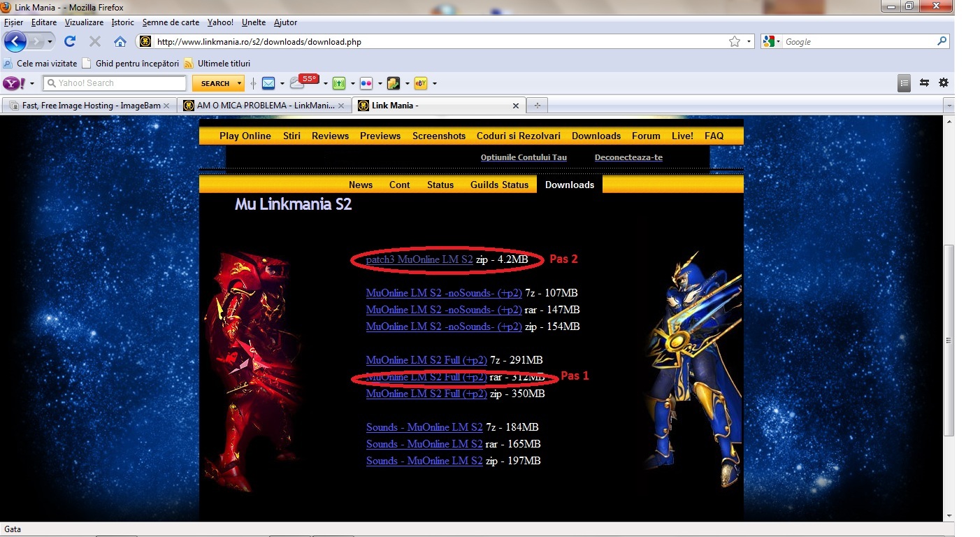
Task: Close the AM O MICA PROBLEMA tab
Action: click(341, 106)
